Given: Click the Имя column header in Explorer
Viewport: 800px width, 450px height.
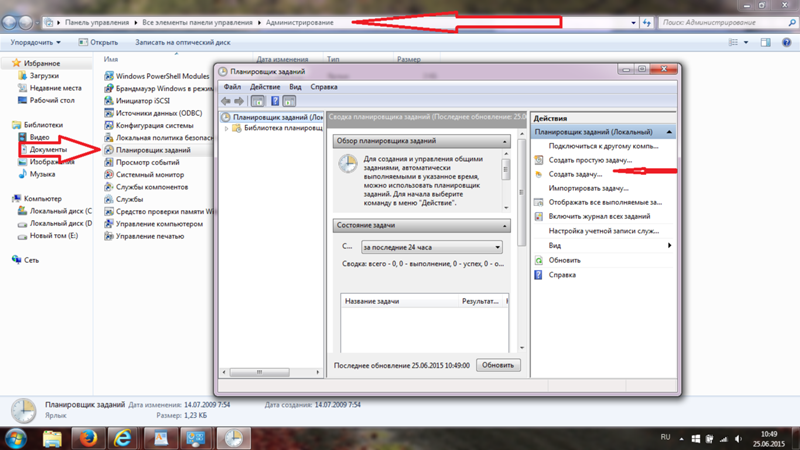Looking at the screenshot, I should pos(111,59).
